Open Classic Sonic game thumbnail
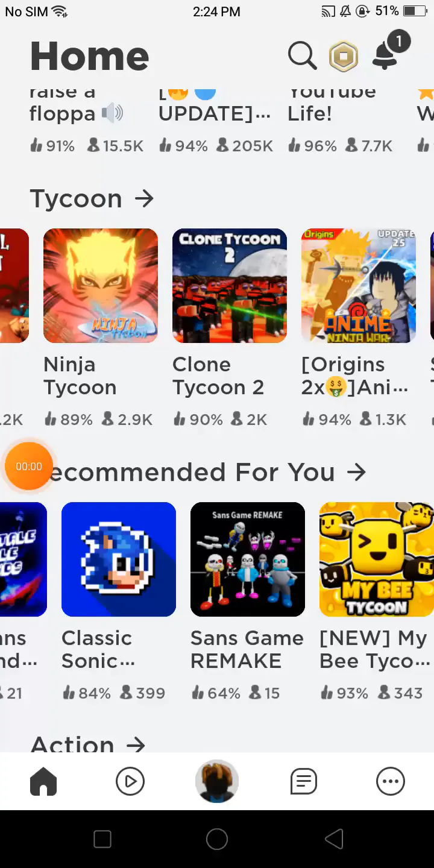The width and height of the screenshot is (434, 868). [119, 559]
